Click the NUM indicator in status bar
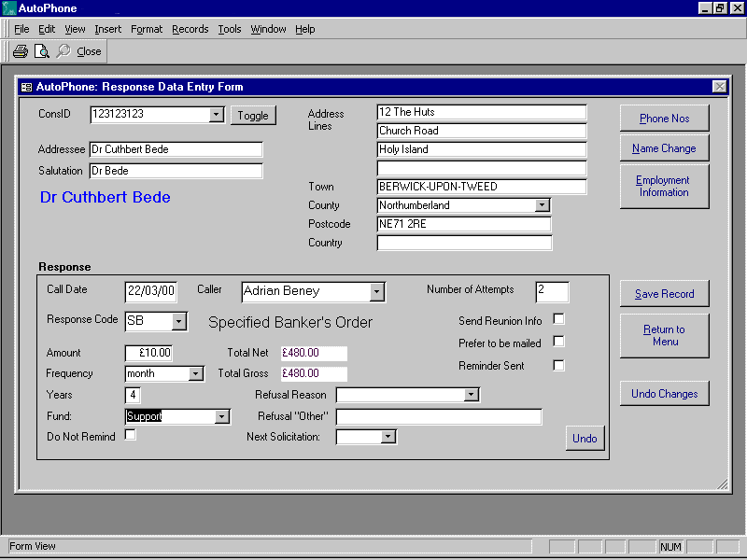This screenshot has width=747, height=560. tap(670, 547)
